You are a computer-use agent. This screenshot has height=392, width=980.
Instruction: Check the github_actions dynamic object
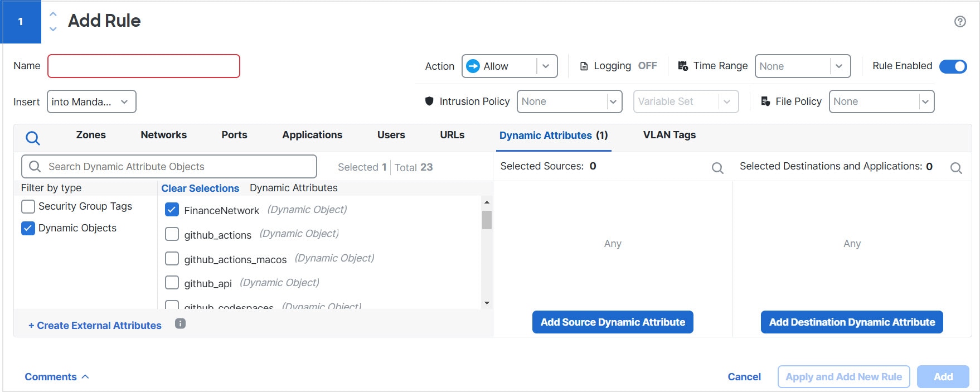pyautogui.click(x=172, y=234)
